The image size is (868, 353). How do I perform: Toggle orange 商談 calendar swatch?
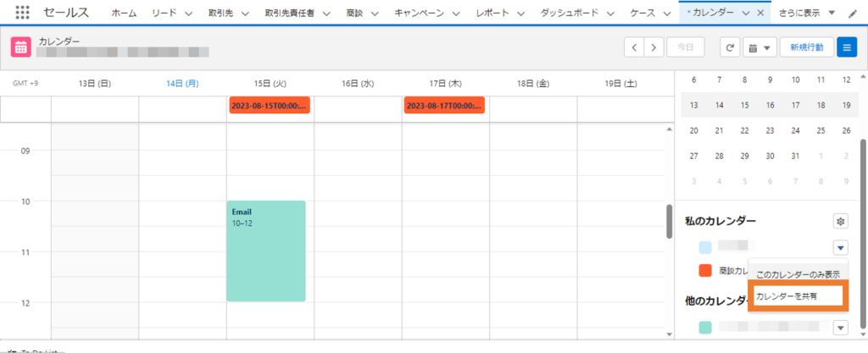[705, 271]
